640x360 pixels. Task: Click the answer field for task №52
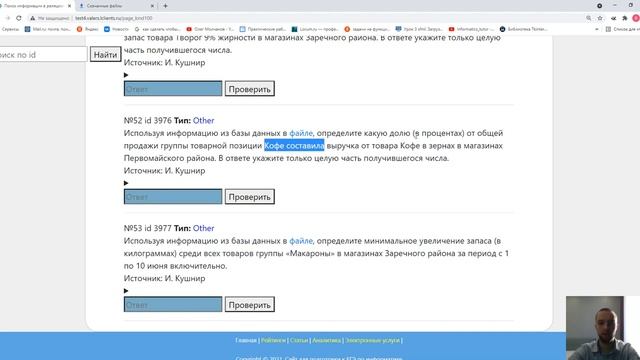(x=173, y=196)
